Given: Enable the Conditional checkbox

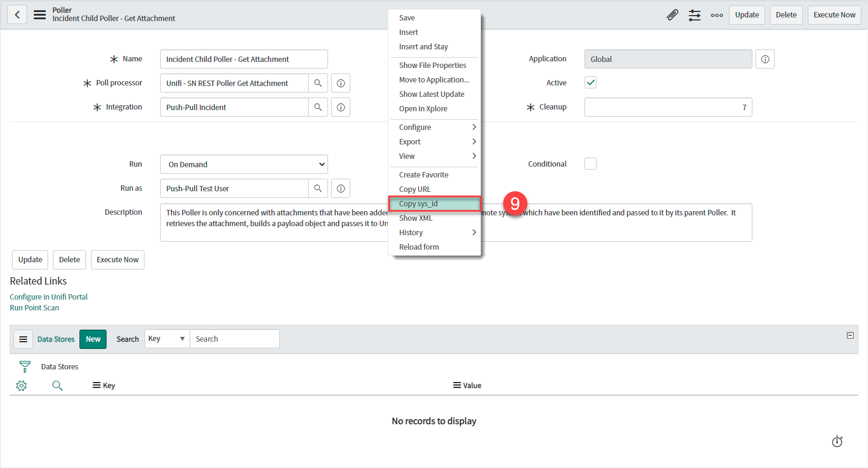Looking at the screenshot, I should (x=590, y=163).
